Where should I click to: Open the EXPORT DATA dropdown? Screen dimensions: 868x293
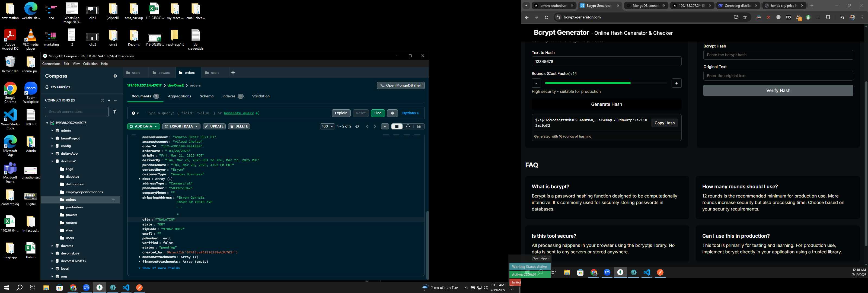pos(181,126)
